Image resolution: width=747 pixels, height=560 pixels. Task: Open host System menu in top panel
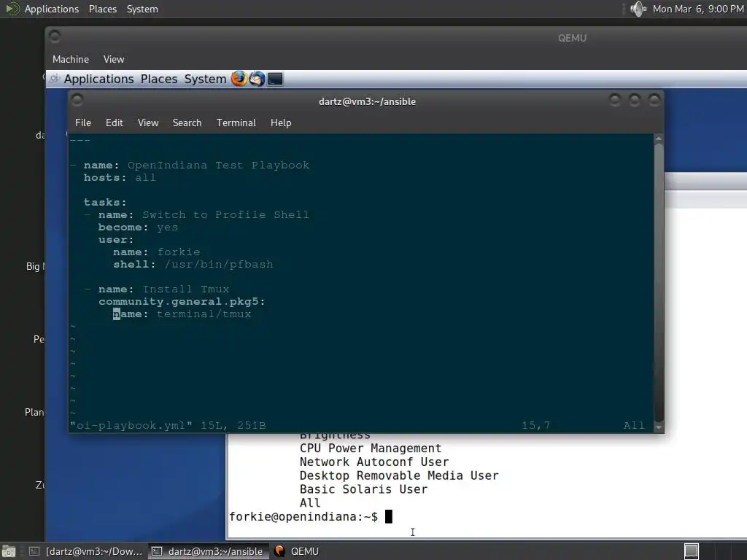pyautogui.click(x=142, y=9)
